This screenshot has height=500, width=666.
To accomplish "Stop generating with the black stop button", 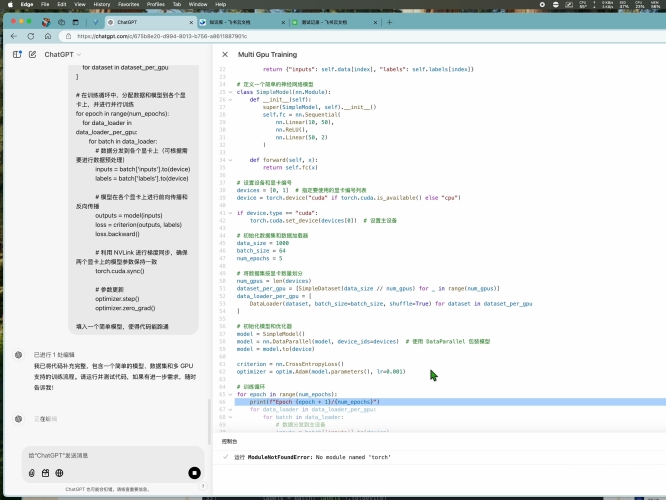I will click(x=194, y=473).
